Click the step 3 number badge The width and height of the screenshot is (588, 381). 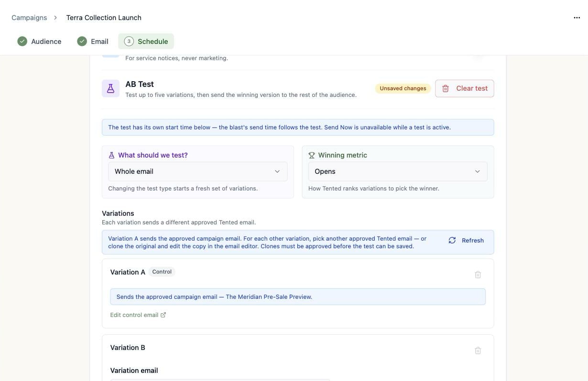tap(129, 41)
